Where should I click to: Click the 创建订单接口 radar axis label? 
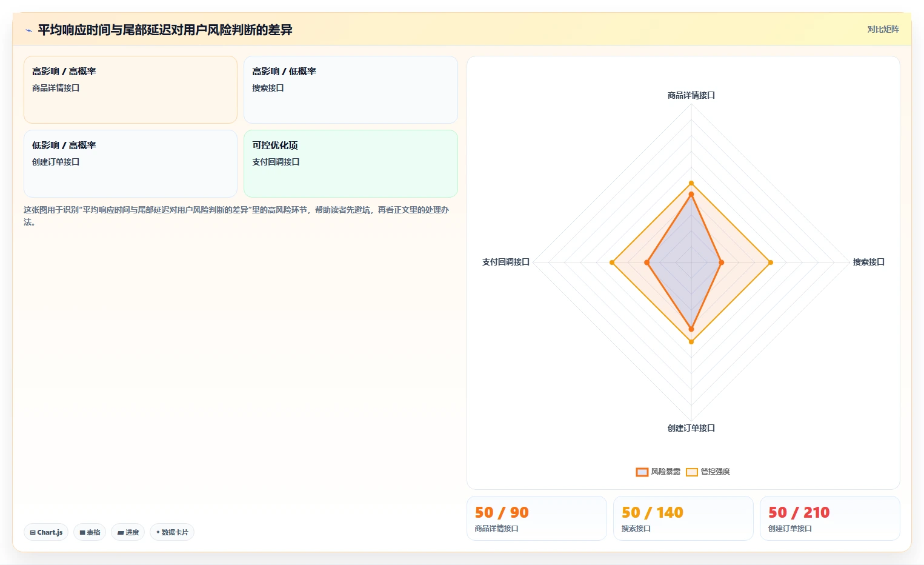(x=691, y=428)
